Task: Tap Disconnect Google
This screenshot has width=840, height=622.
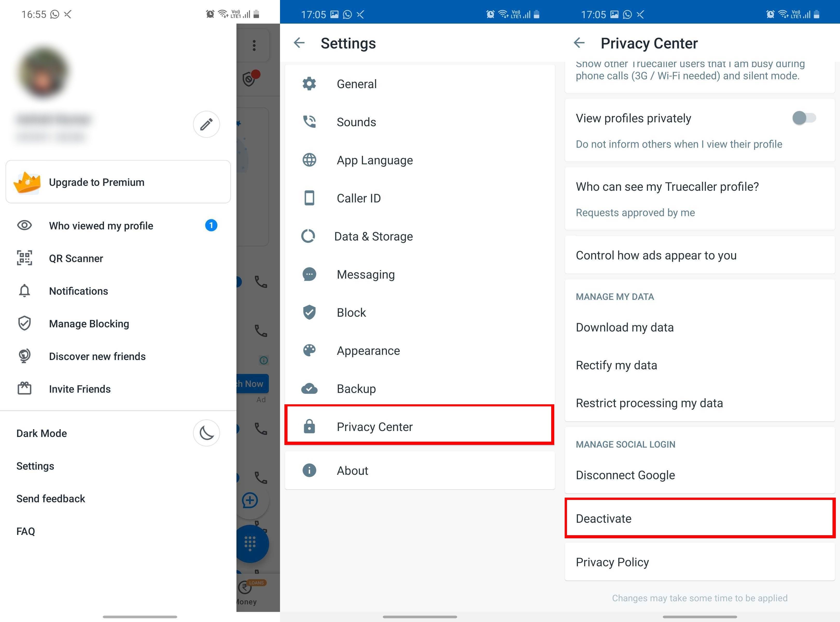Action: (x=699, y=475)
